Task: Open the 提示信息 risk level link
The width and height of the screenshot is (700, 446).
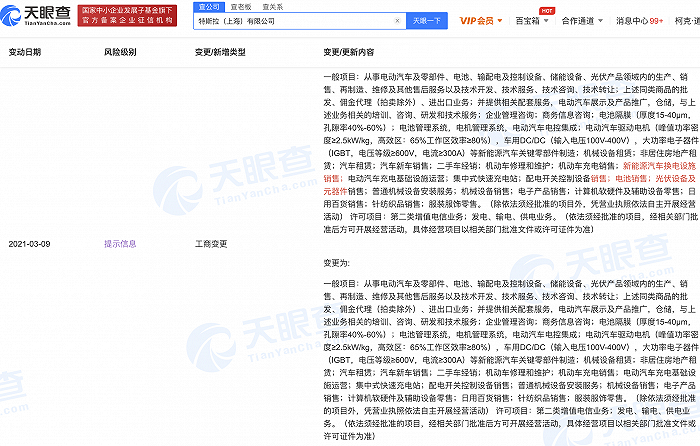Action: click(x=120, y=244)
